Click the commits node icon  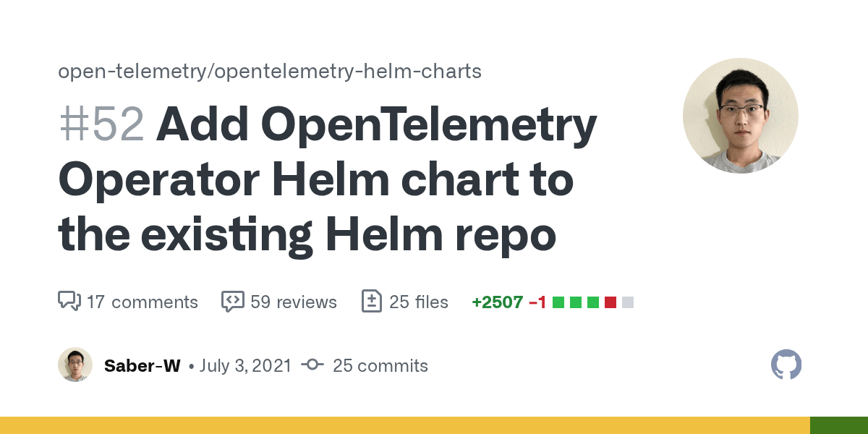coord(312,365)
